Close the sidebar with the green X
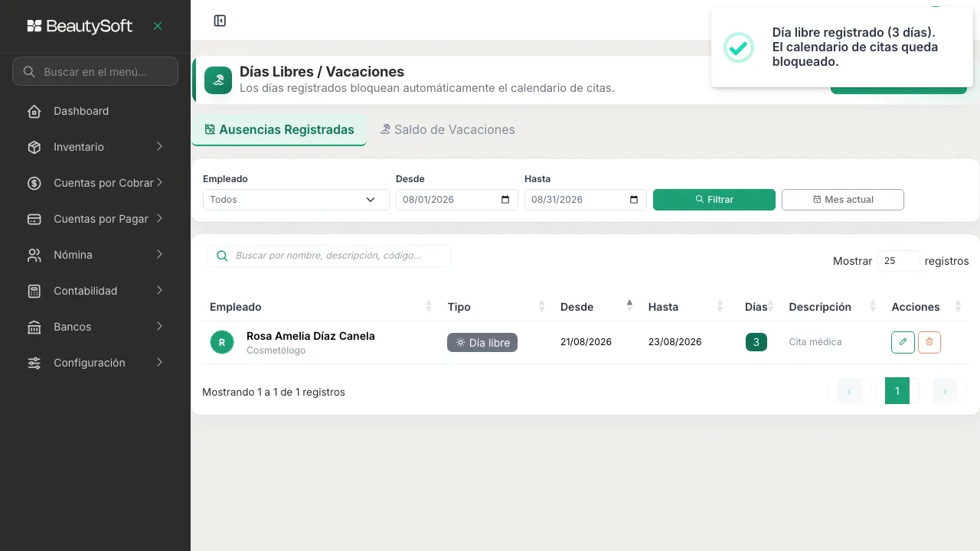Screen dimensions: 980x551 click(158, 26)
